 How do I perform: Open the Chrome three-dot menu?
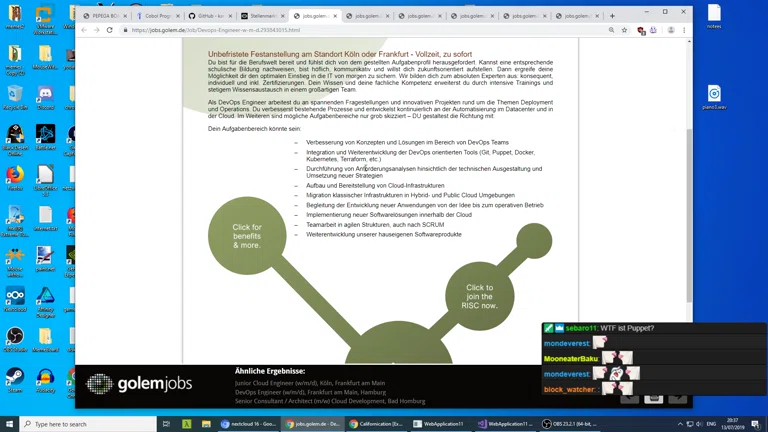pyautogui.click(x=684, y=30)
